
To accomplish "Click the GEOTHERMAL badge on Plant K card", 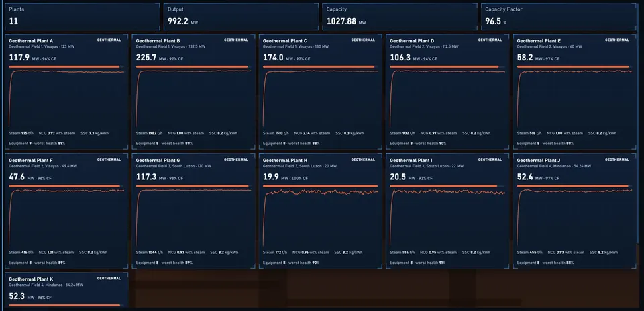I will tap(109, 279).
